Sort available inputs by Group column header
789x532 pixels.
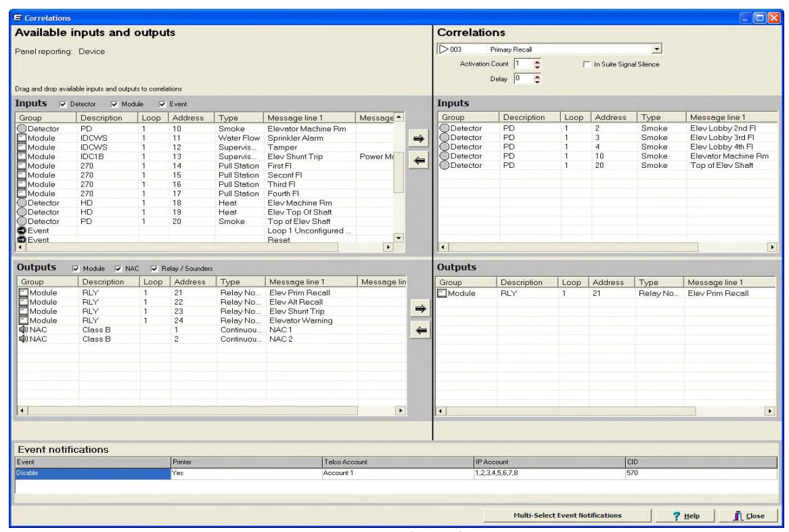(46, 118)
